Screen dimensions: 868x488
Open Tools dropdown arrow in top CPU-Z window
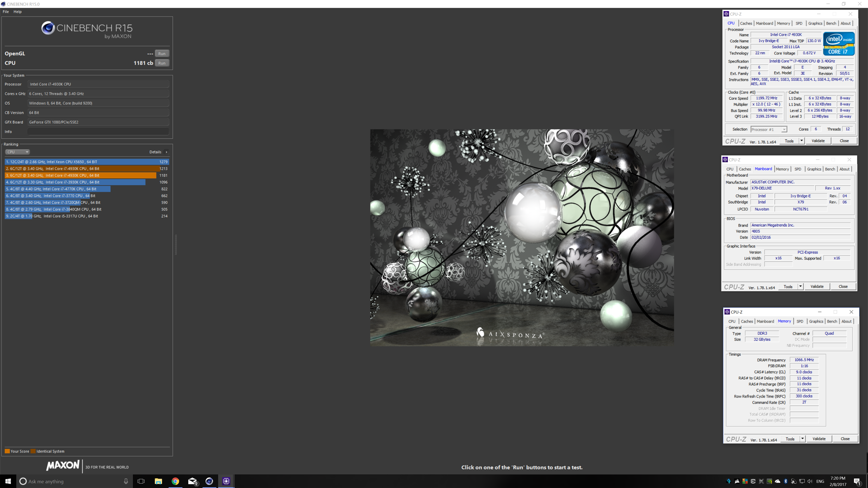click(802, 141)
